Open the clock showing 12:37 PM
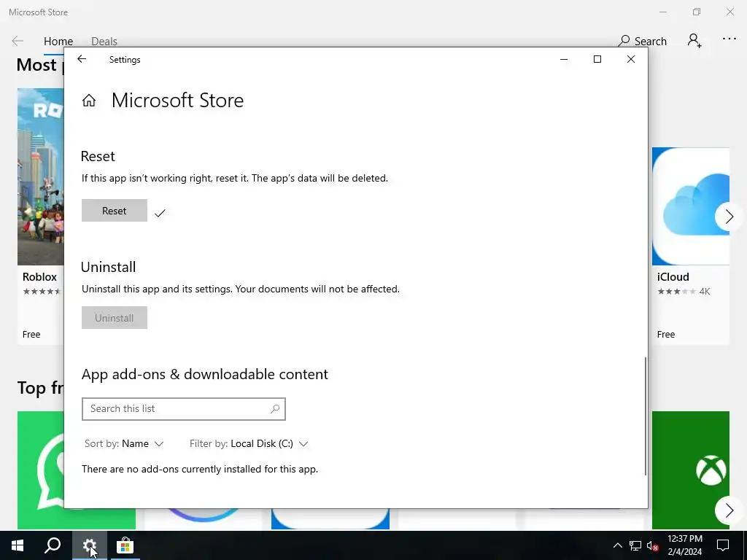This screenshot has height=560, width=747. [x=684, y=545]
